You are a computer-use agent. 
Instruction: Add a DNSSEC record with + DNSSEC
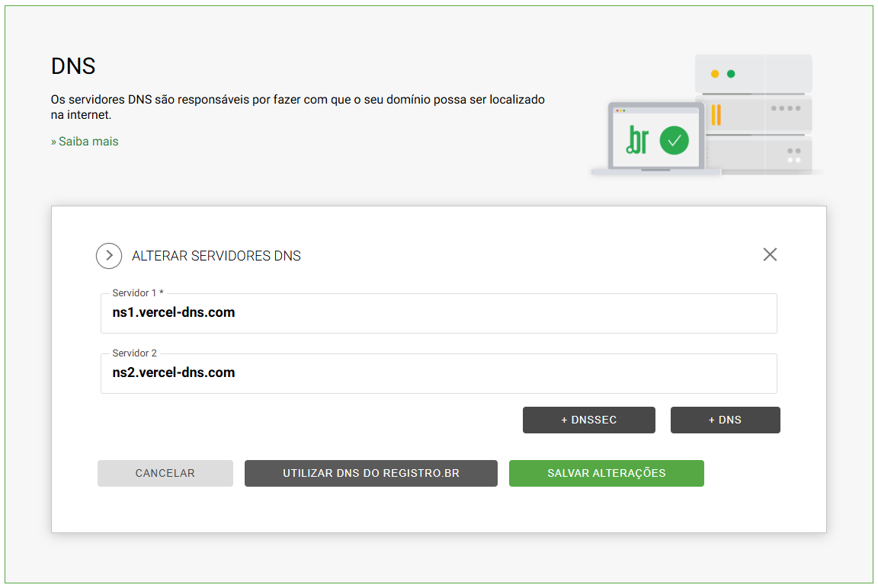pos(588,420)
